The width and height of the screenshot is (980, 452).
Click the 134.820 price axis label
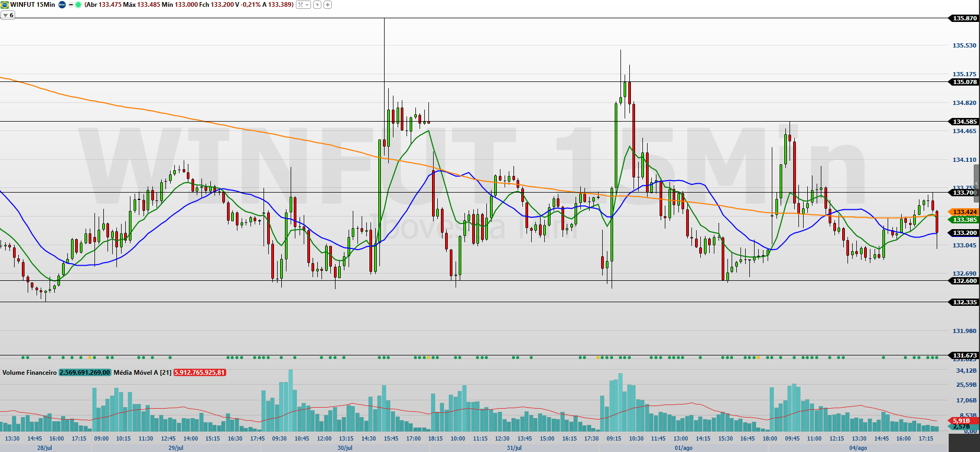964,103
